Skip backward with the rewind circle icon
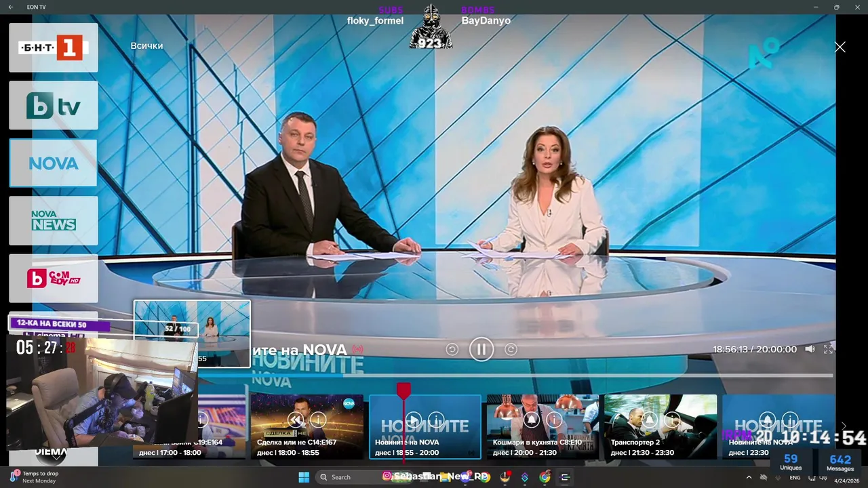Image resolution: width=868 pixels, height=488 pixels. click(452, 349)
